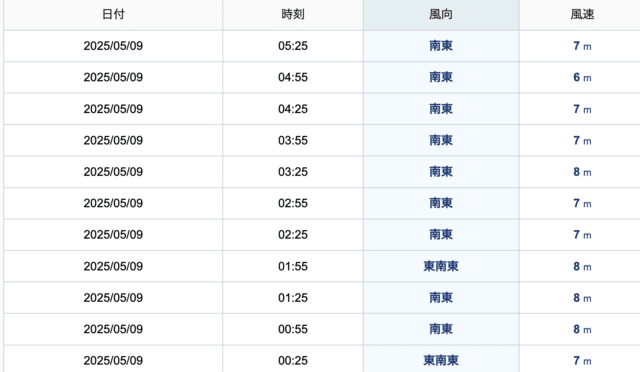The width and height of the screenshot is (640, 372).
Task: Select the 時刻 column header
Action: (293, 14)
